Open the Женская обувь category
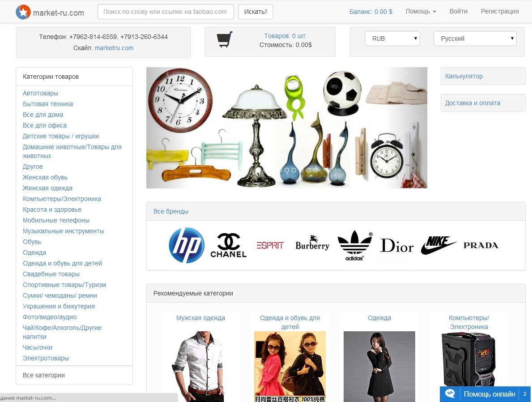Screen dimensions: 532x402 [x=45, y=177]
